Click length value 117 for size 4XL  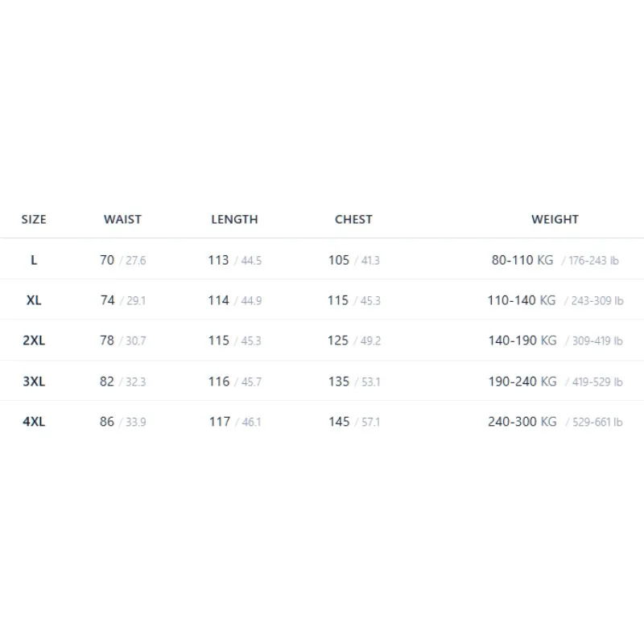point(220,422)
